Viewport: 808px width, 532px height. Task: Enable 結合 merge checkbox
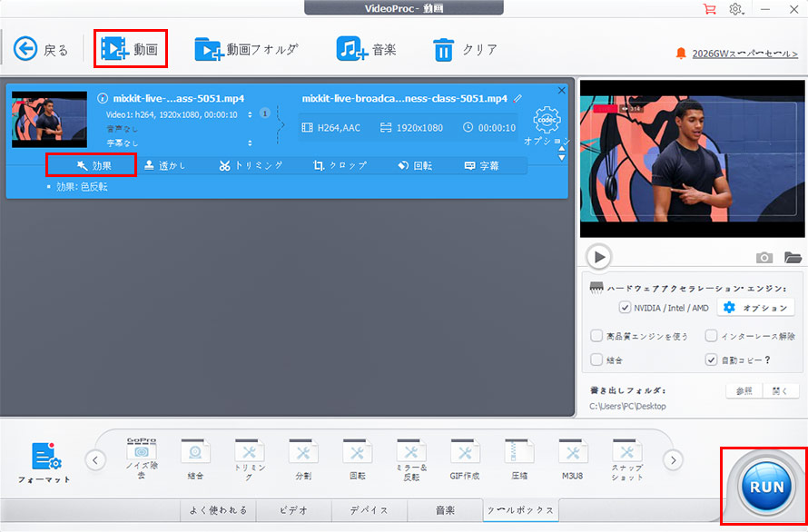(596, 360)
